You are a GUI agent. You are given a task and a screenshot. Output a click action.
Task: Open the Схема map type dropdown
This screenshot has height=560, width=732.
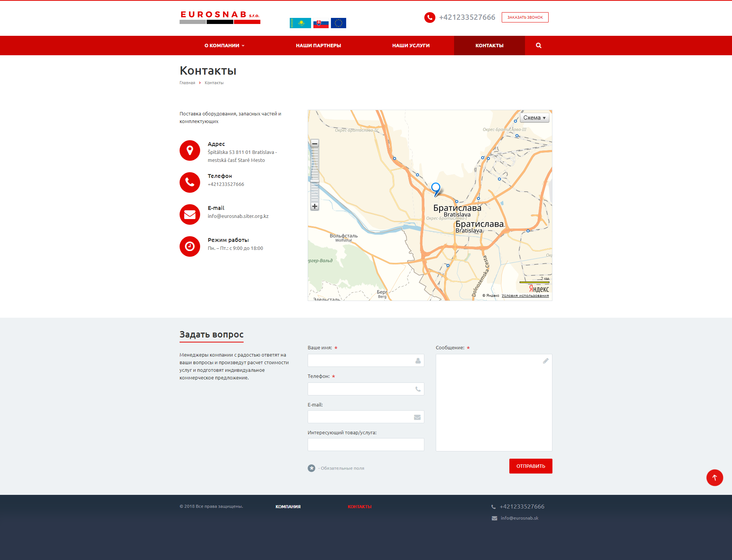pyautogui.click(x=534, y=118)
